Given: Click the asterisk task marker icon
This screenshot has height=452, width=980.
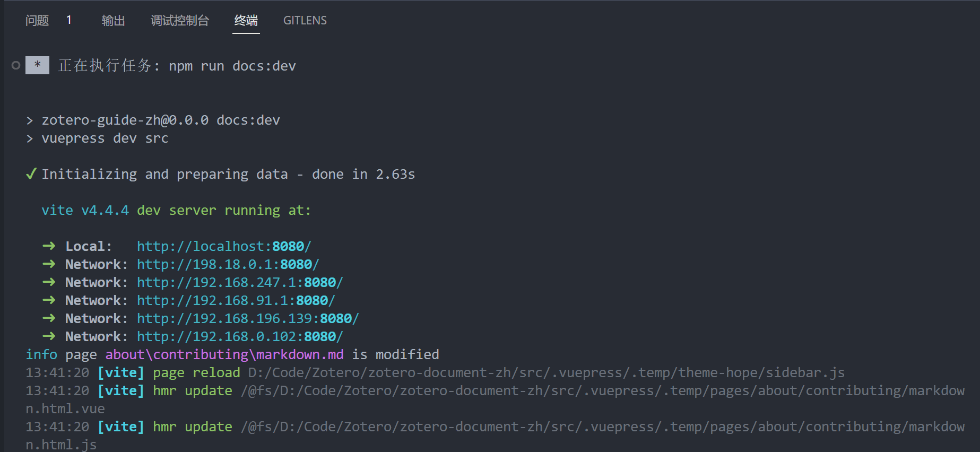Looking at the screenshot, I should point(37,65).
